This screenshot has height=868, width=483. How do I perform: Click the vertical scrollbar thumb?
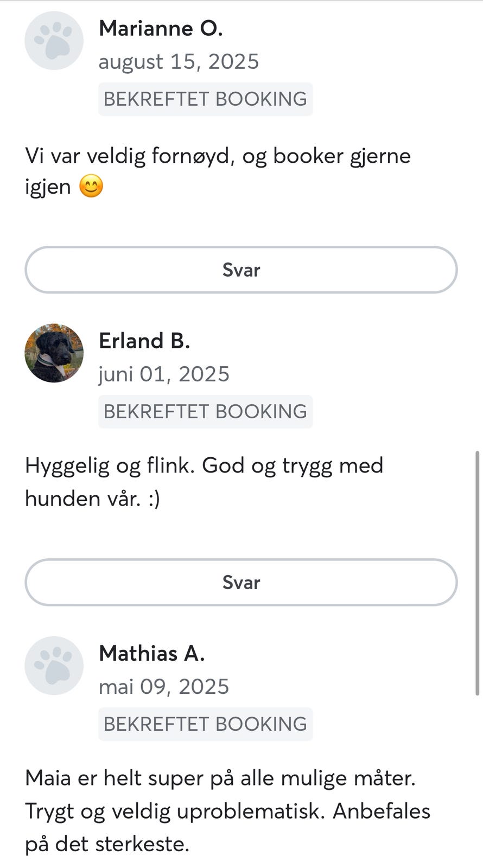click(477, 572)
